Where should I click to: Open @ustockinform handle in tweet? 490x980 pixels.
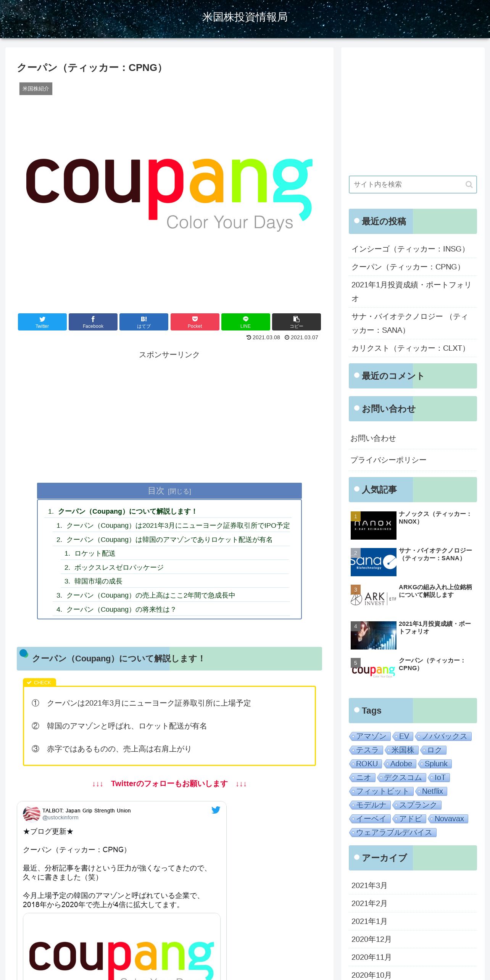click(60, 817)
